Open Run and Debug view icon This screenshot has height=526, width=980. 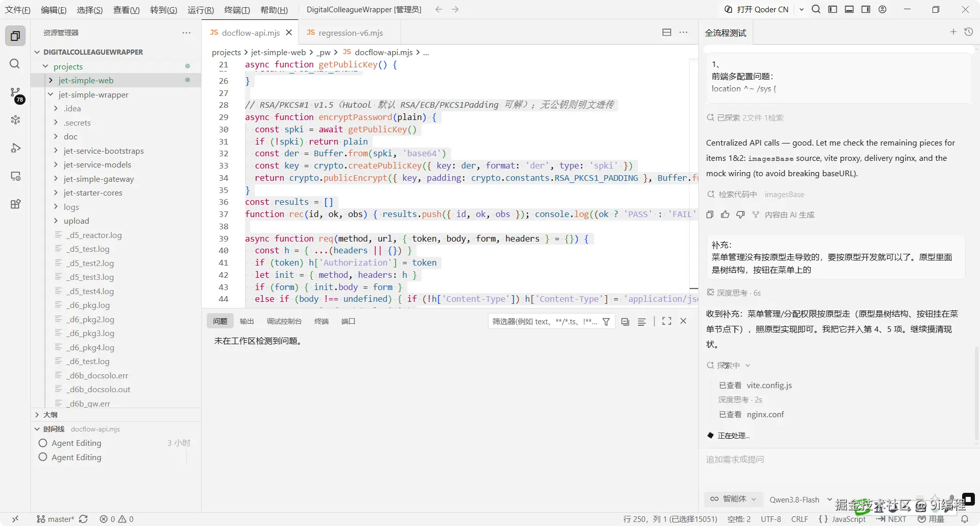15,148
